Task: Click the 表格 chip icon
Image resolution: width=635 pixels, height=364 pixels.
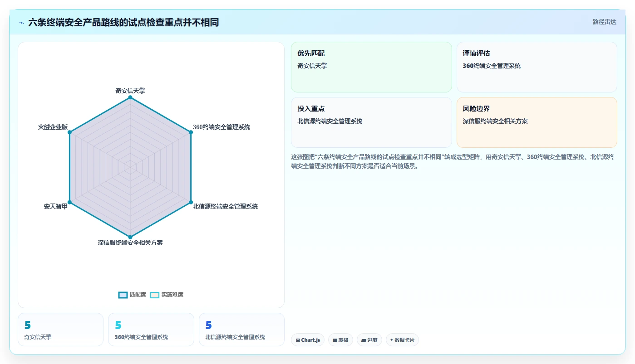Action: [x=335, y=340]
